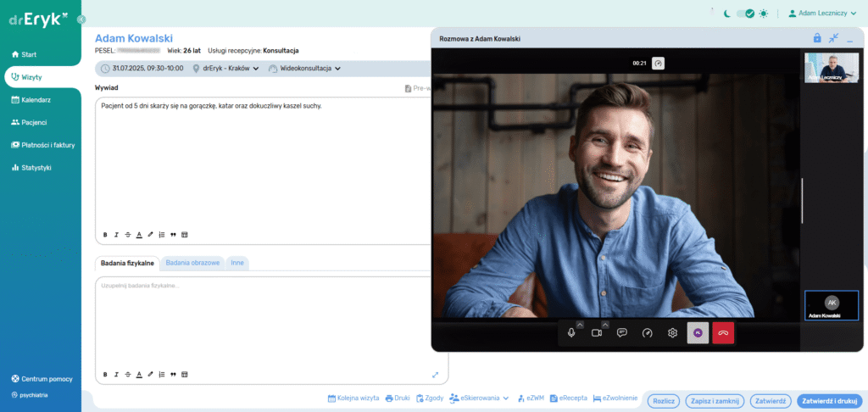Open connection speed gauge in call toolbar
The image size is (868, 412).
(x=647, y=333)
